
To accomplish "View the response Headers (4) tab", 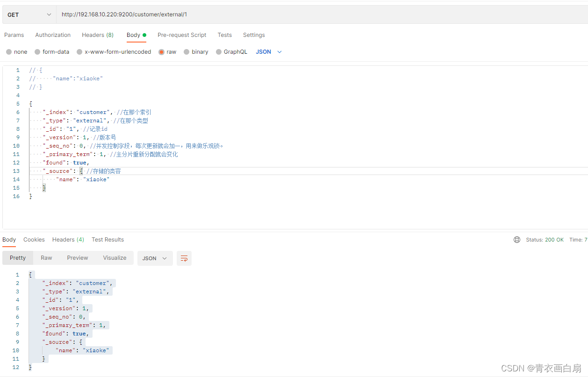I will pyautogui.click(x=68, y=240).
